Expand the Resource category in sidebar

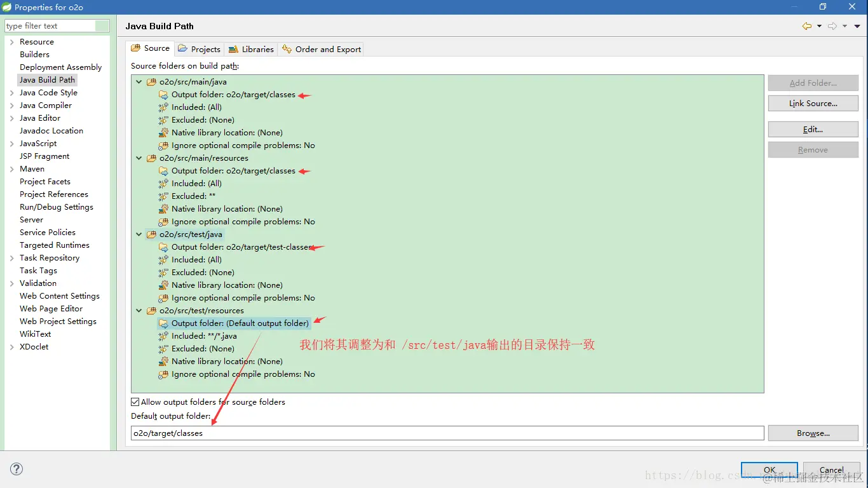11,42
